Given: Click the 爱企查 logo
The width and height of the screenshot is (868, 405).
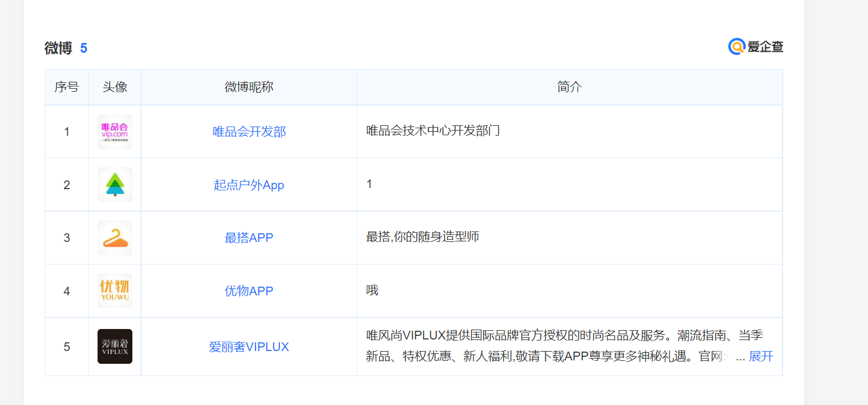Looking at the screenshot, I should click(x=755, y=46).
